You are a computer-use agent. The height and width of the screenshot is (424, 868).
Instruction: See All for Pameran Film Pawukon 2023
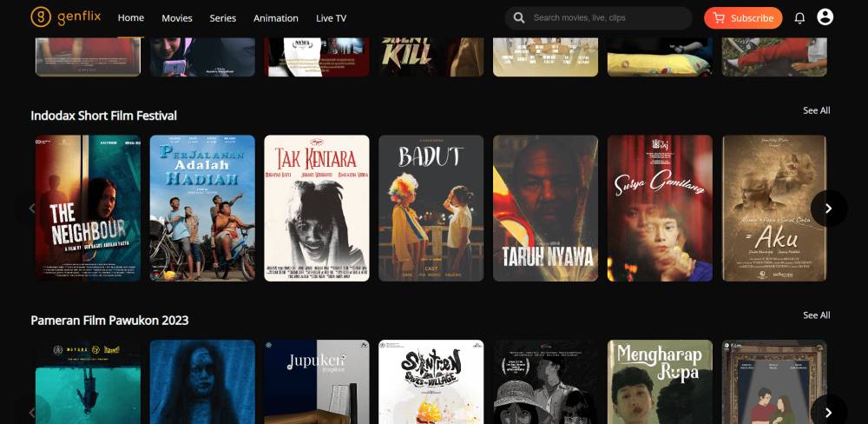(817, 315)
